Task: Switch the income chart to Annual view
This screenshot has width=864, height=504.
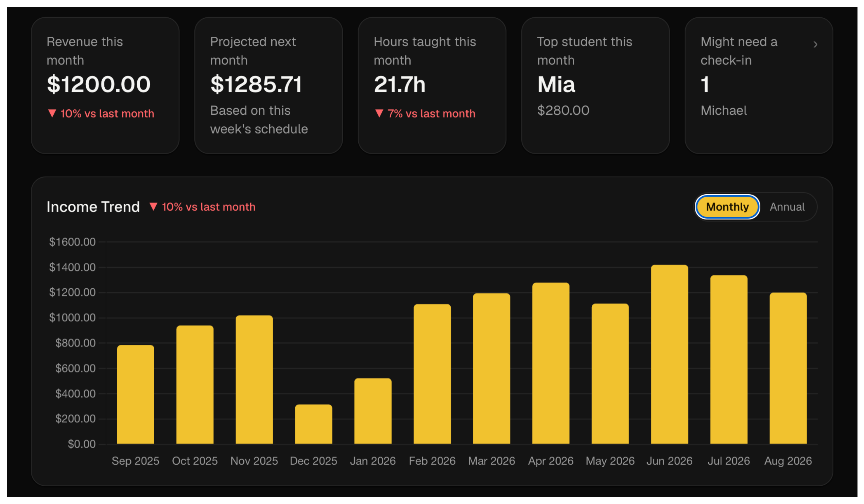Action: tap(787, 207)
